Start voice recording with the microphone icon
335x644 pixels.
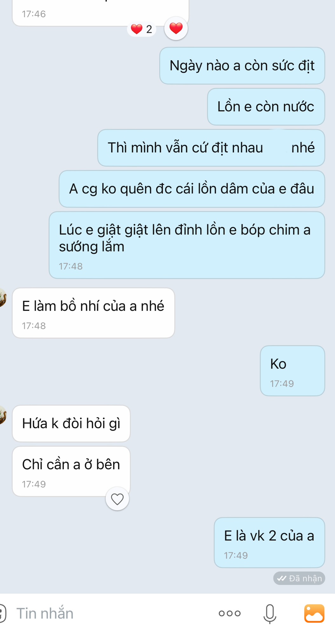[270, 614]
